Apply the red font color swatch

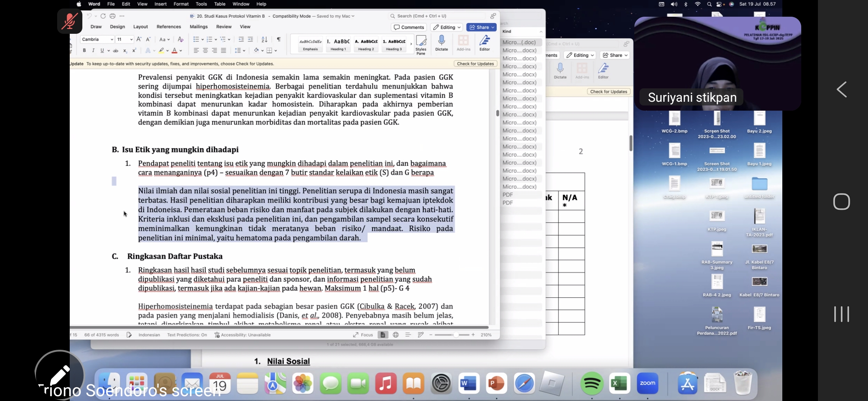tap(174, 50)
